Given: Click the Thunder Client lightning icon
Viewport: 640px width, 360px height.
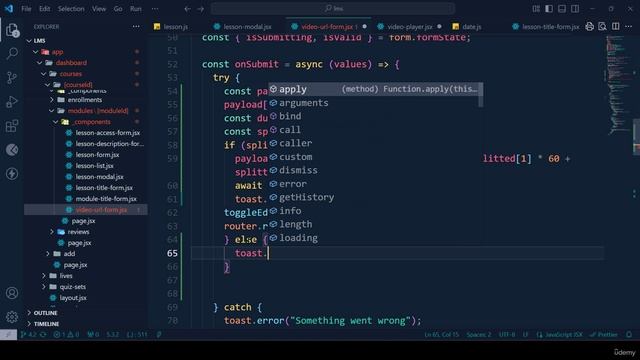Looking at the screenshot, I should tap(12, 174).
